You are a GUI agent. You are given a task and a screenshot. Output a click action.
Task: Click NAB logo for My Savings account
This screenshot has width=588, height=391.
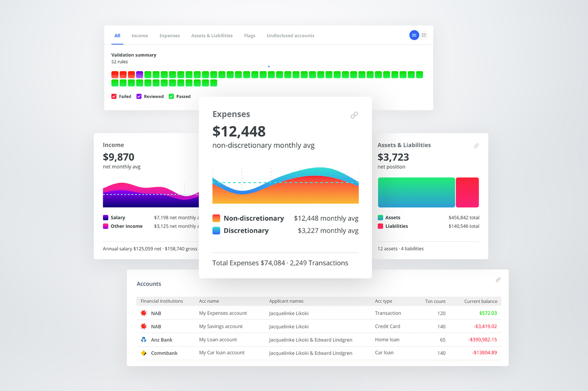click(143, 326)
